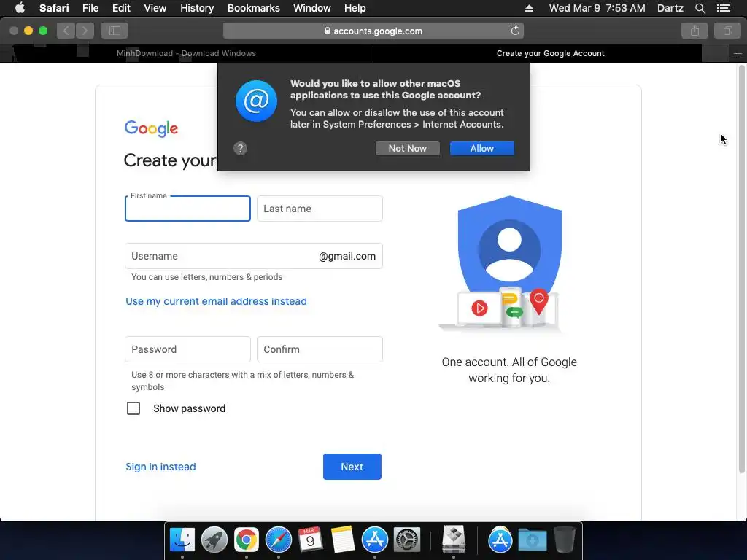Screen dimensions: 747x560
Task: Tick the Show password checkbox
Action: 133,408
